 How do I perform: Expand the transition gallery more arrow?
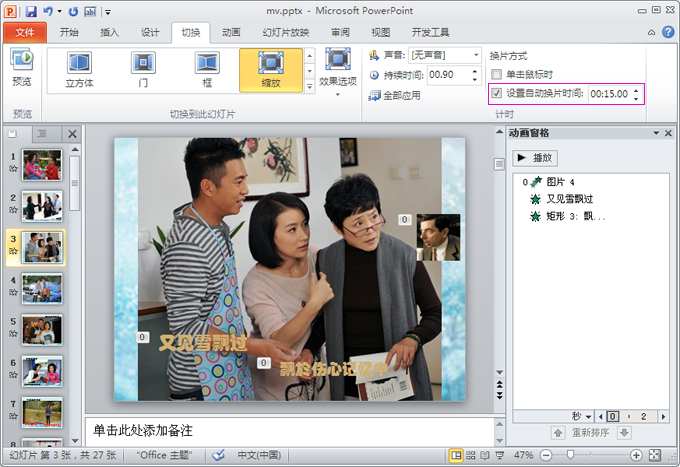point(310,86)
